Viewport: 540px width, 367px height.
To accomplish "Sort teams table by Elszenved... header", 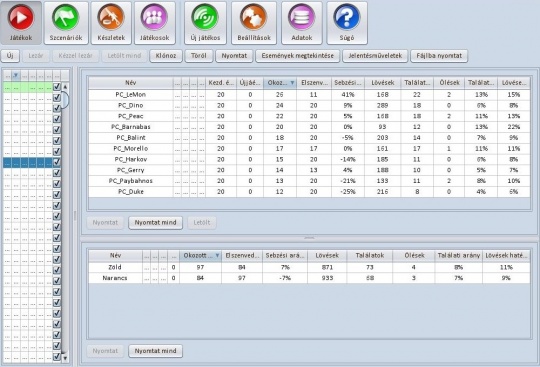I will click(x=242, y=255).
